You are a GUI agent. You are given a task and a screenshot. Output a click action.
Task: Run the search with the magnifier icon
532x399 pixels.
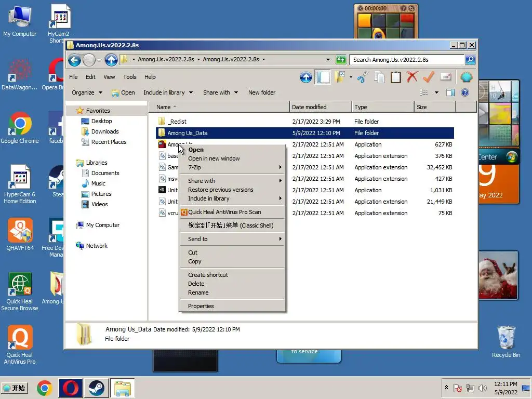tap(470, 60)
